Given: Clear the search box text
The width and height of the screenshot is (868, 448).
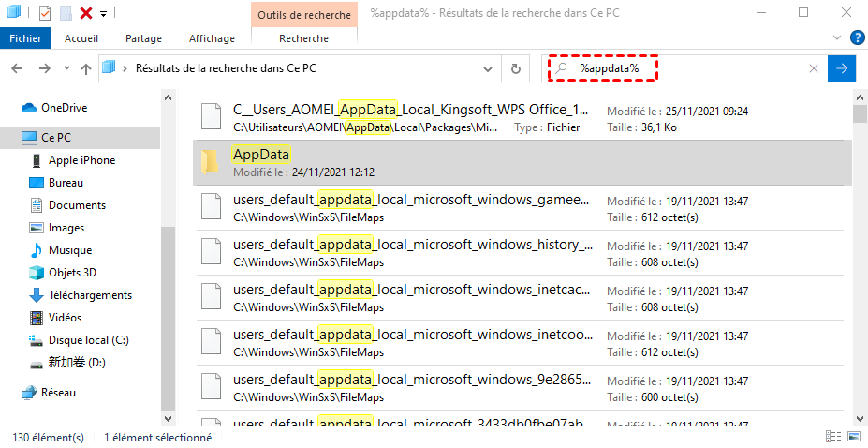Looking at the screenshot, I should pos(814,68).
